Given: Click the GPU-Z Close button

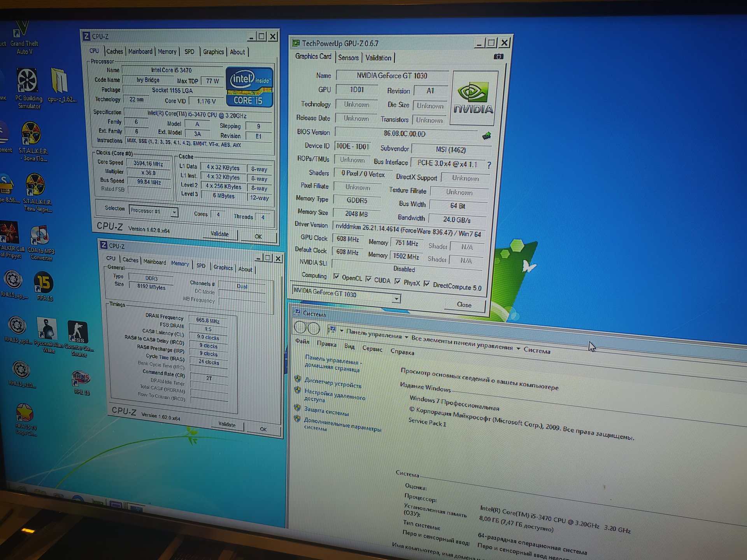Looking at the screenshot, I should click(464, 304).
